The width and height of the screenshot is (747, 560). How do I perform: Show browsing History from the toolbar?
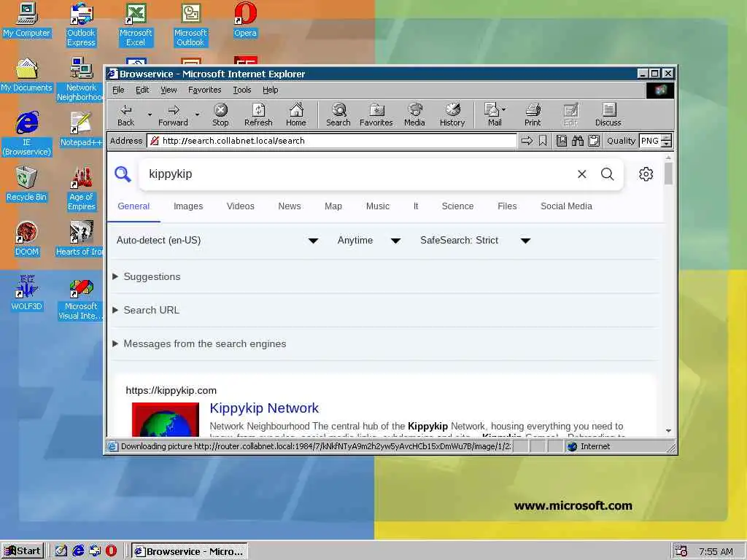(452, 114)
